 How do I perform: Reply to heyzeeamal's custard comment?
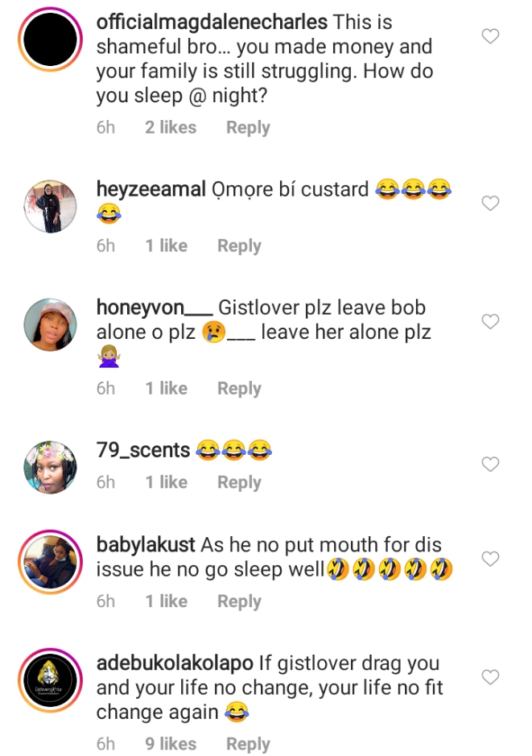tap(239, 246)
